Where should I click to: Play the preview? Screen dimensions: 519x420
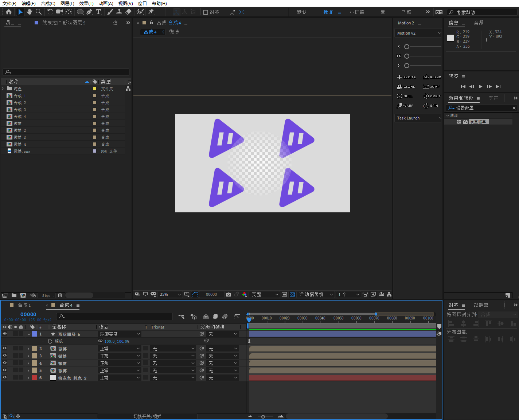tap(480, 87)
